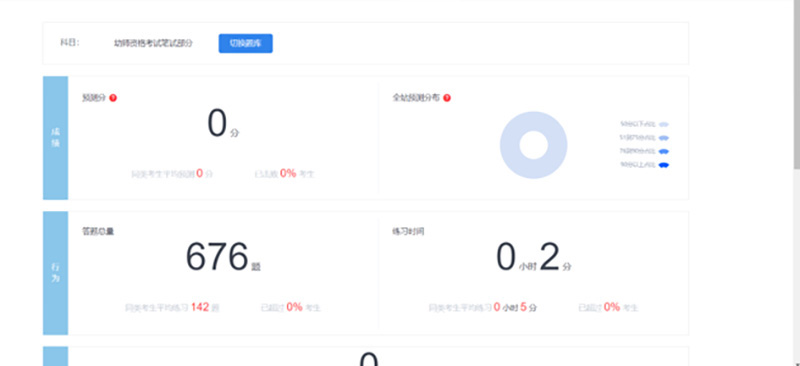Click the 练习时间 label

pyautogui.click(x=408, y=232)
